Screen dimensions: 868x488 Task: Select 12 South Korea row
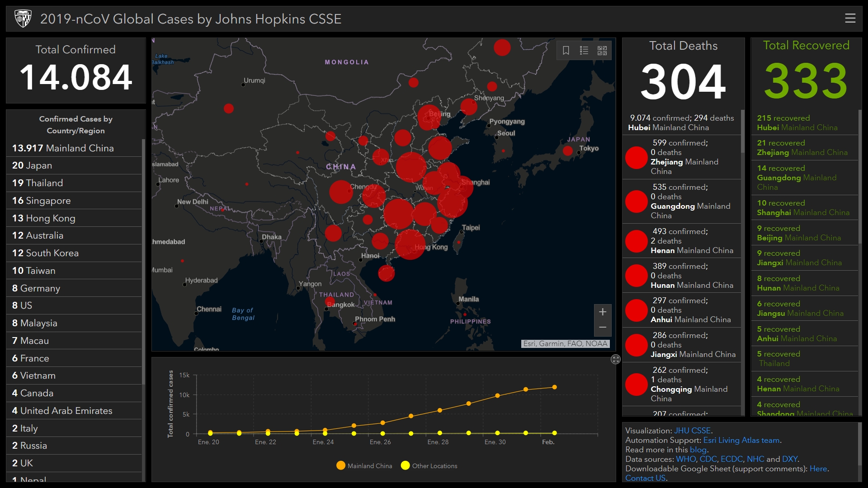tap(74, 253)
